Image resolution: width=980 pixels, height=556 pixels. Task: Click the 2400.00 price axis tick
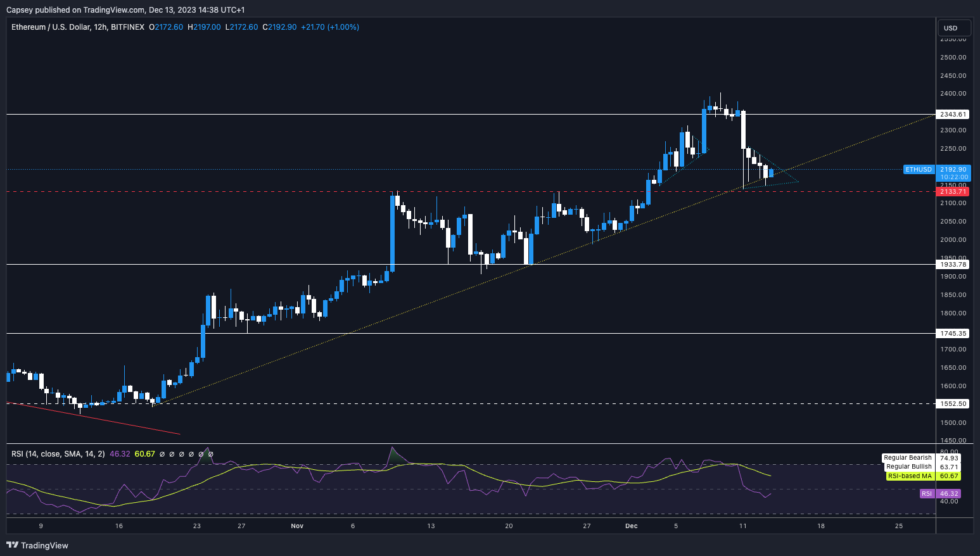pos(953,94)
